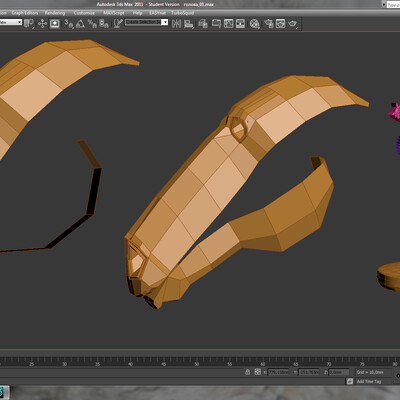Viewport: 400px width, 400px height.
Task: Expand the Use Pivot Point Center flyout
Action: 29,23
